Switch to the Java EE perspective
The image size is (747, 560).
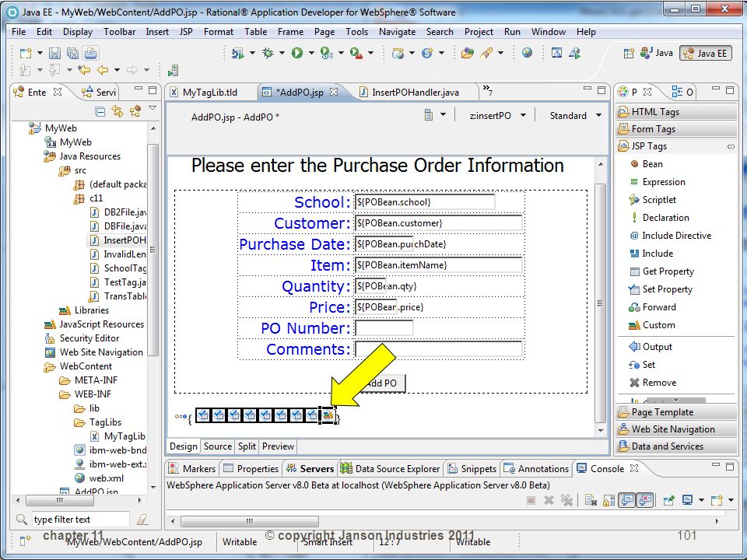[707, 53]
